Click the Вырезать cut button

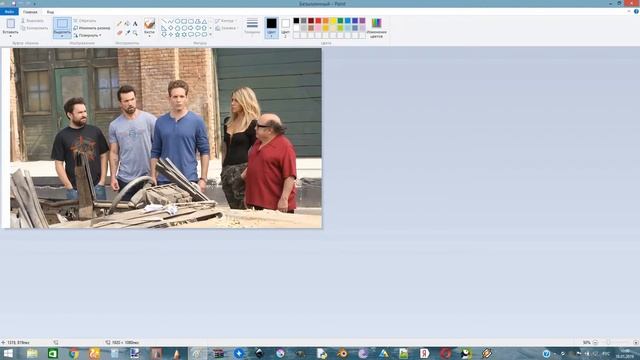[x=33, y=20]
